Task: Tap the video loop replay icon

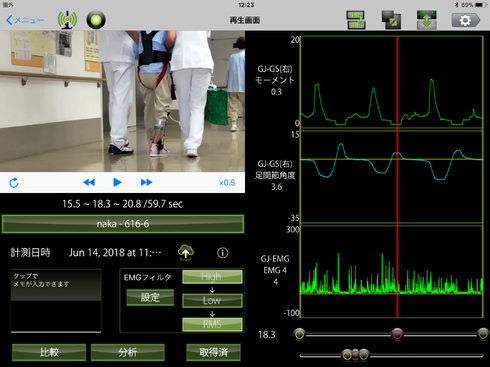Action: pos(14,182)
